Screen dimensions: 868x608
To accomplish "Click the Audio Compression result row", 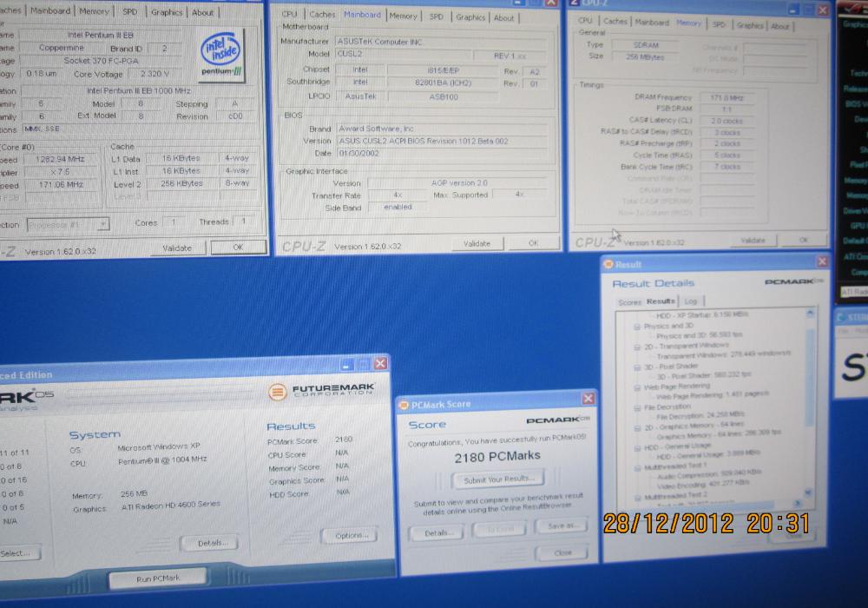I will 709,473.
